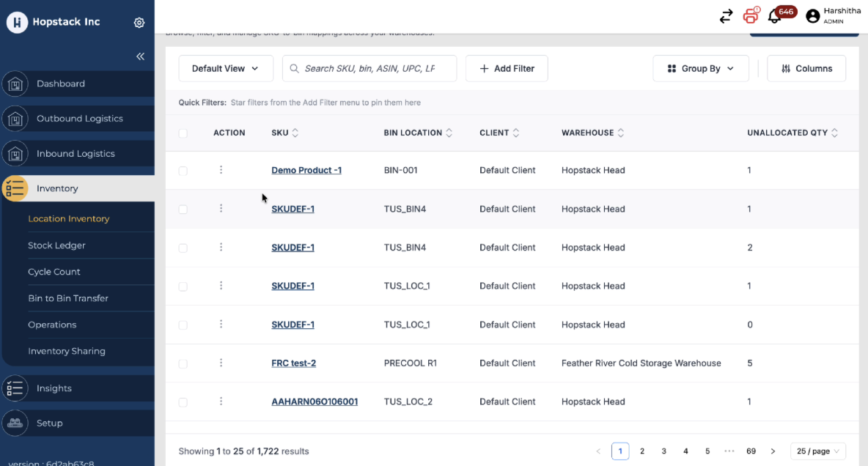The height and width of the screenshot is (466, 868).
Task: Open the FRC test-2 SKU link
Action: pos(293,363)
